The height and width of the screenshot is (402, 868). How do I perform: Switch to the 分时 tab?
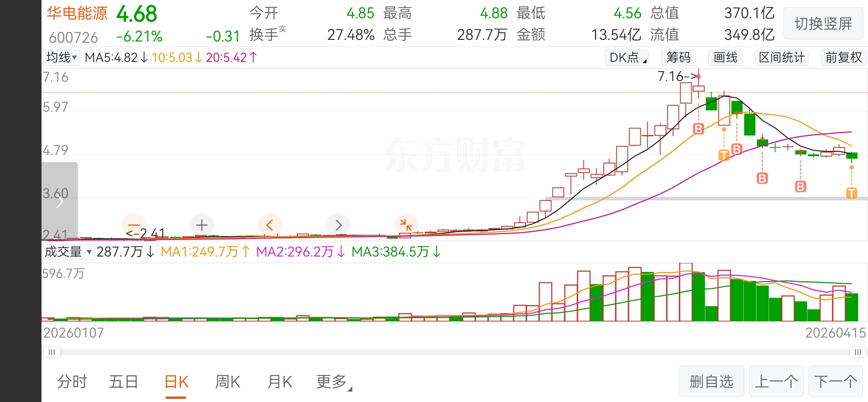(72, 382)
